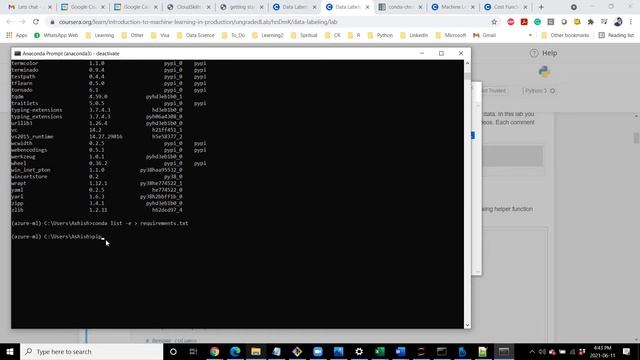Launch Microsoft Edge from taskbar
The image size is (640, 360).
(235, 351)
